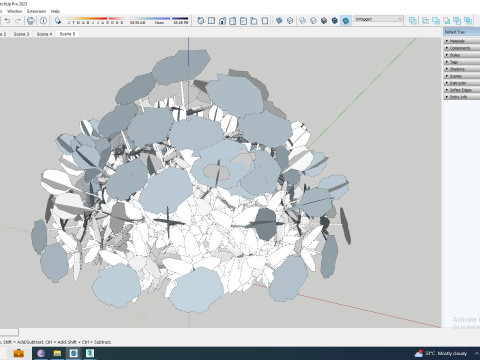
Task: Switch to Scene 3 tab
Action: [21, 34]
